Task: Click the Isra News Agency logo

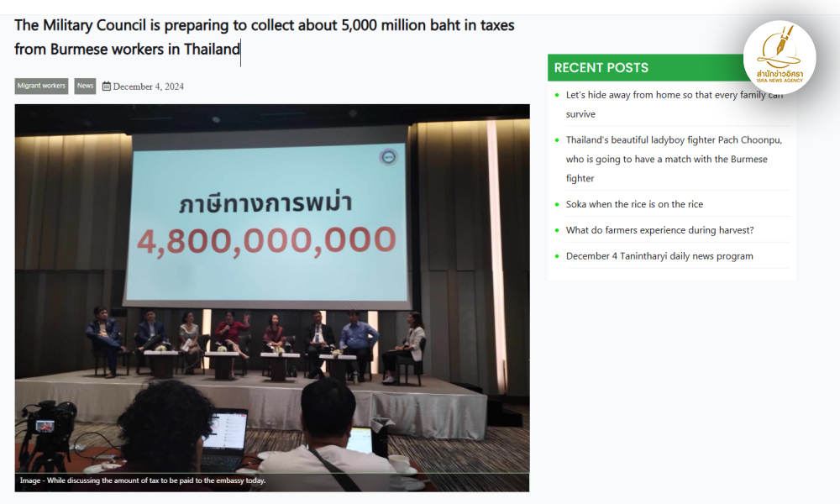Action: click(780, 57)
